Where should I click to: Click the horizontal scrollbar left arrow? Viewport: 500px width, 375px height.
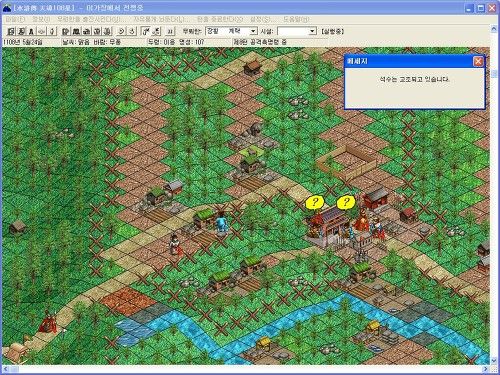point(6,369)
